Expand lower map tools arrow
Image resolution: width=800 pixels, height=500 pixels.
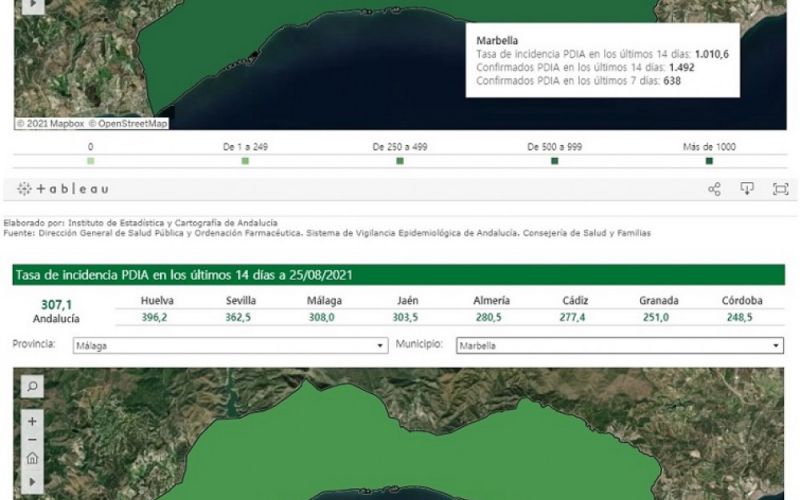[32, 482]
